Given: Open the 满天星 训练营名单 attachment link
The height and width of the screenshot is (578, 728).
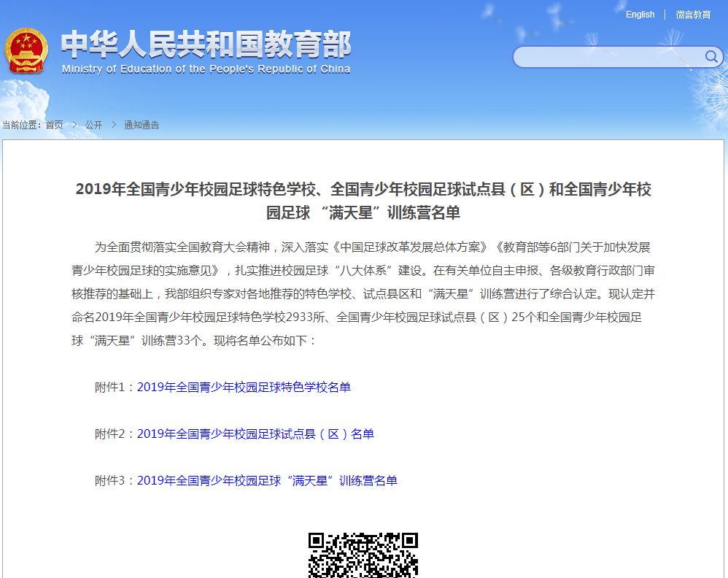Looking at the screenshot, I should coord(268,481).
